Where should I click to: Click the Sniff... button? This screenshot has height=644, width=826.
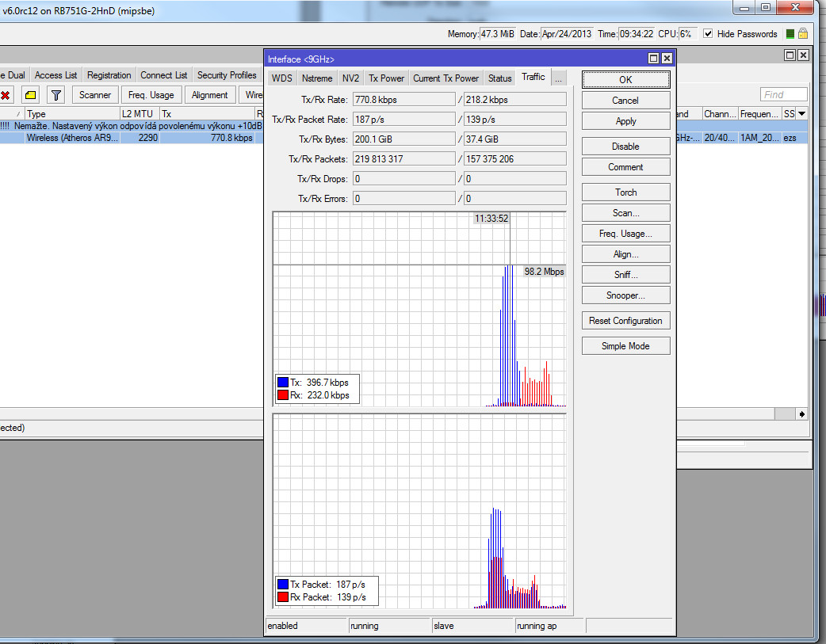(x=625, y=274)
